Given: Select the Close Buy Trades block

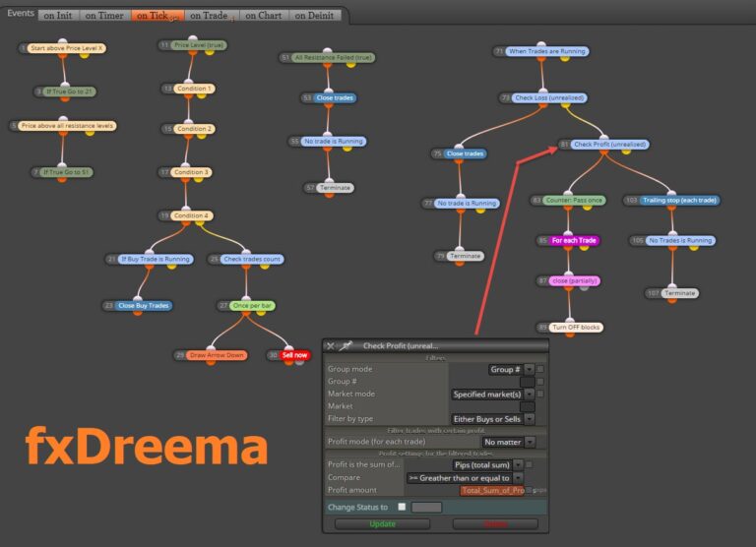Looking at the screenshot, I should 143,306.
